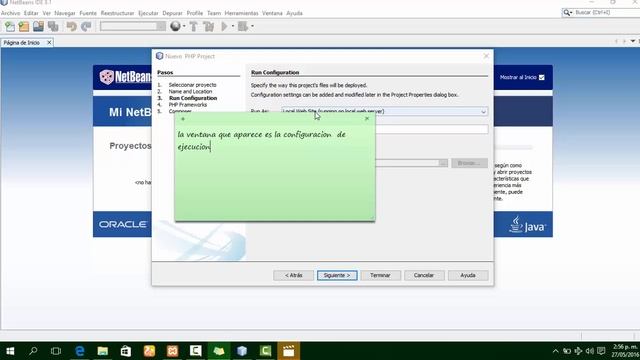
Task: Open the Action Center notifications icon
Action: tap(601, 351)
